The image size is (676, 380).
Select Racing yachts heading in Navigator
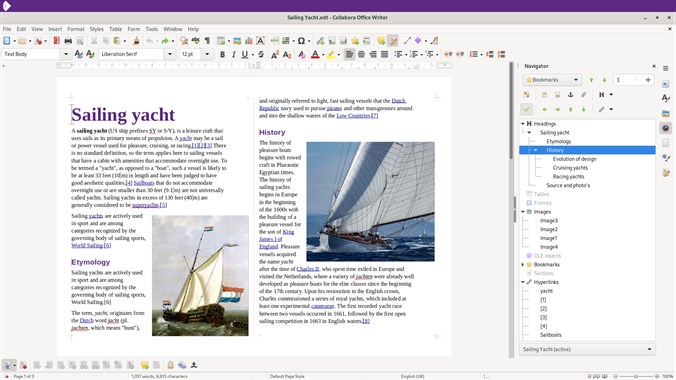(x=568, y=176)
